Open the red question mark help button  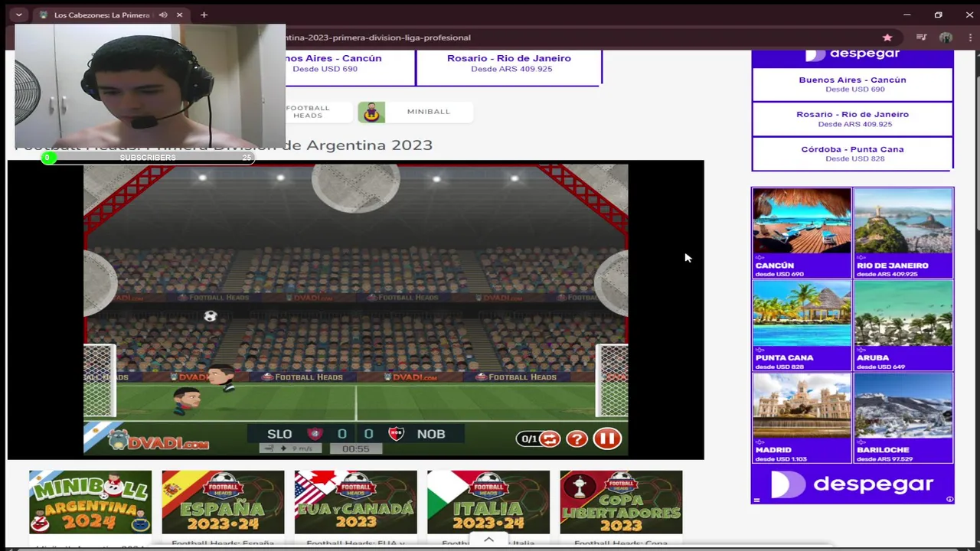(577, 439)
